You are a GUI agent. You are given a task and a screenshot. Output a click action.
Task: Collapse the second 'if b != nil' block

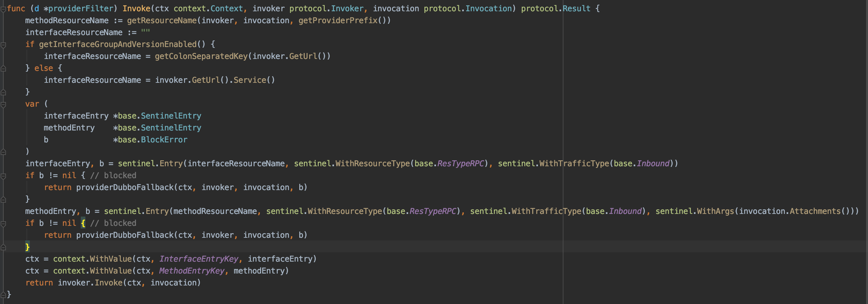(x=3, y=224)
